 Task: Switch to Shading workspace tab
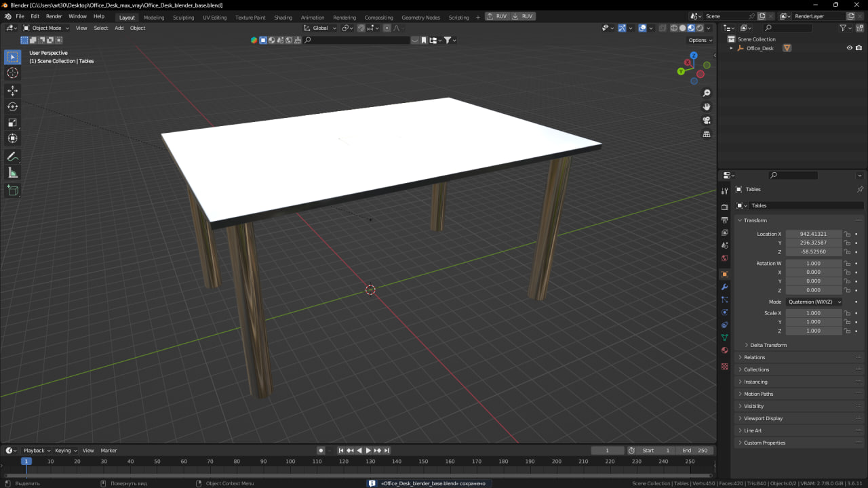click(283, 17)
